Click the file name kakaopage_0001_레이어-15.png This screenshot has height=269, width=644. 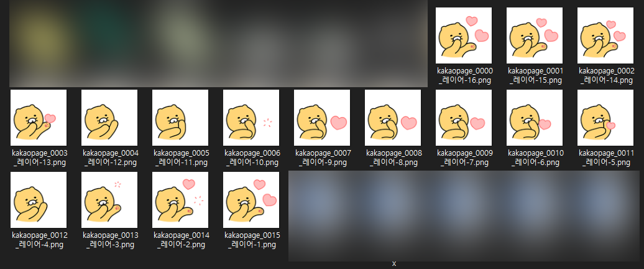536,76
